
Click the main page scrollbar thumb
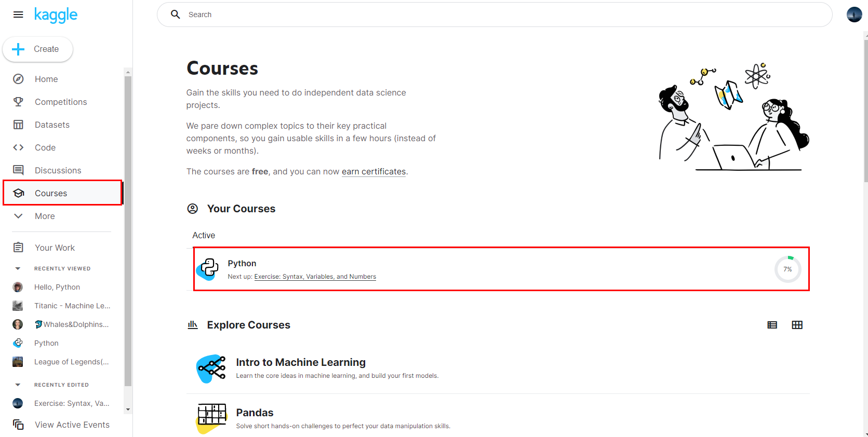tap(865, 111)
